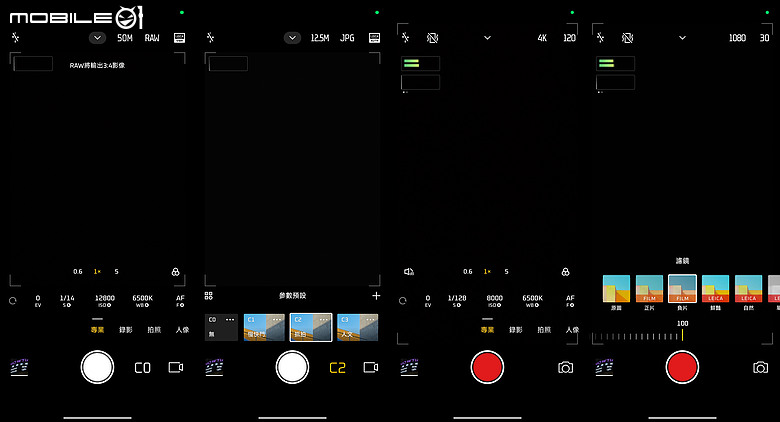Tap camera snapshot icon on the 1080 screen
The image size is (780, 422).
(x=761, y=368)
